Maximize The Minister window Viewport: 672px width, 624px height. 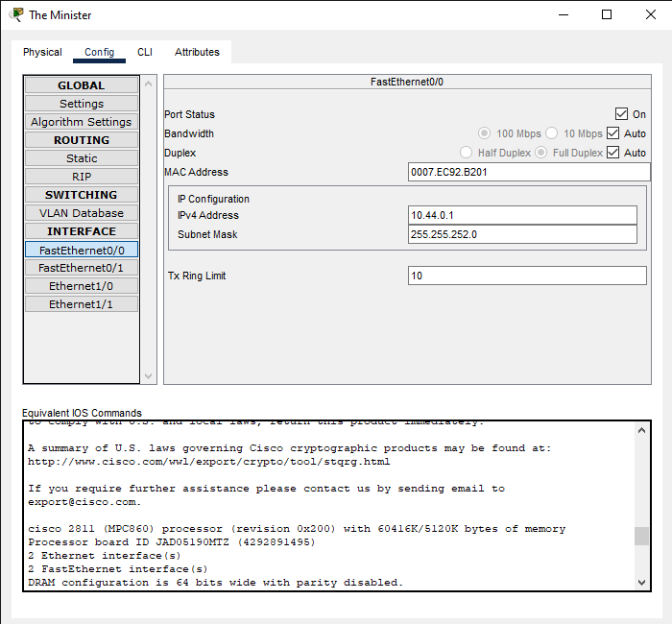point(607,15)
